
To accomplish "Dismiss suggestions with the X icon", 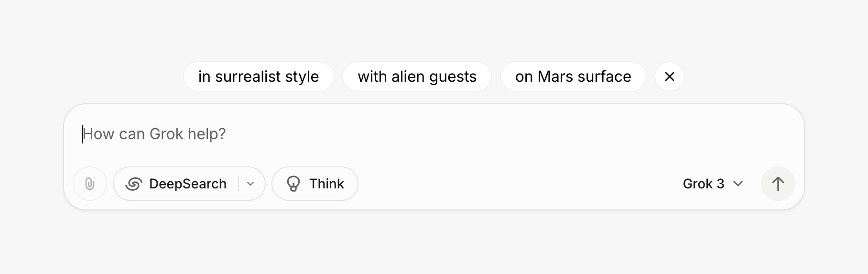I will (x=670, y=77).
